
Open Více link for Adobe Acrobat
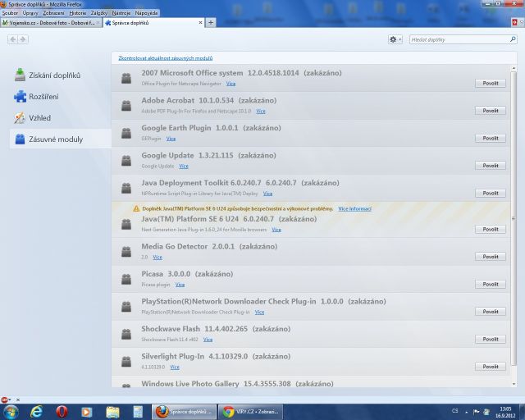[261, 112]
